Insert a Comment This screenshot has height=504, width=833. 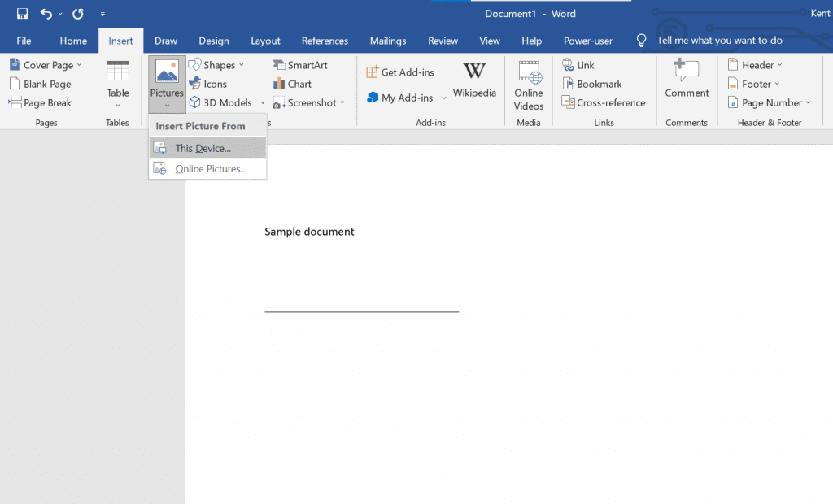click(686, 81)
